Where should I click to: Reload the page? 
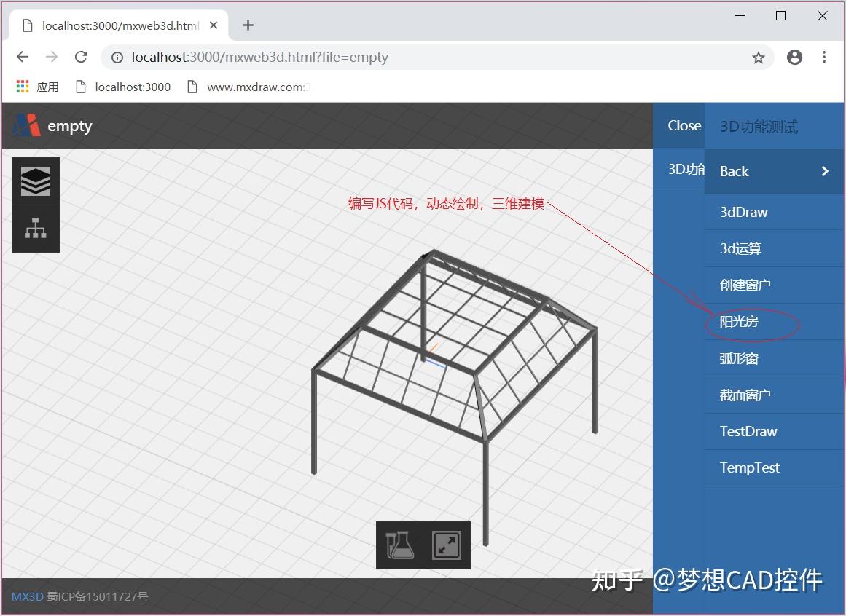coord(80,57)
